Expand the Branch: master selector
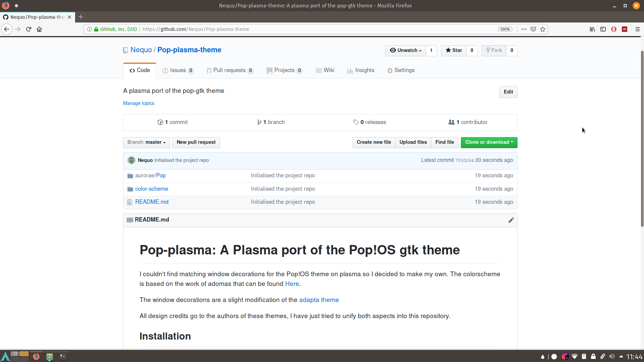 [146, 142]
